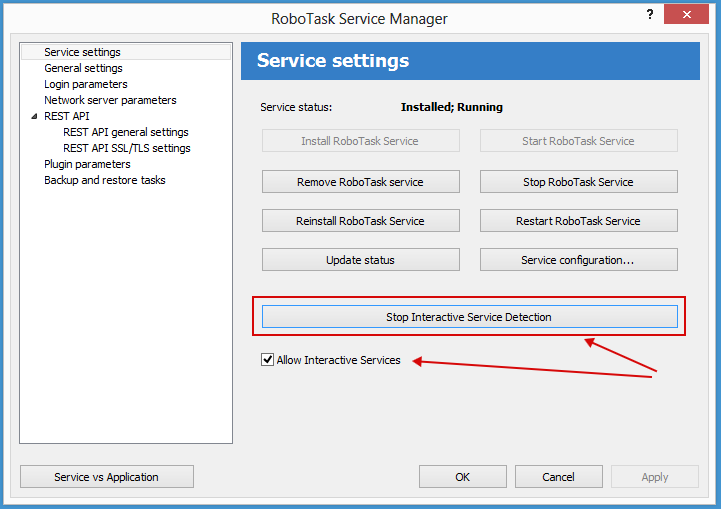Click Reinstall RoboTask Service

click(x=360, y=221)
